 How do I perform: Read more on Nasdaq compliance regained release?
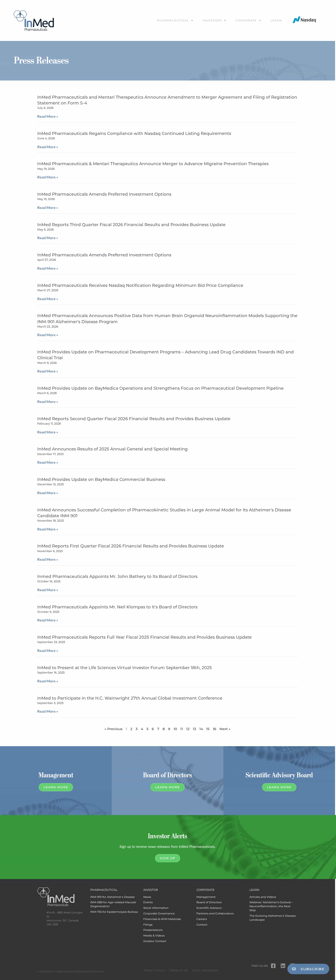(x=47, y=147)
